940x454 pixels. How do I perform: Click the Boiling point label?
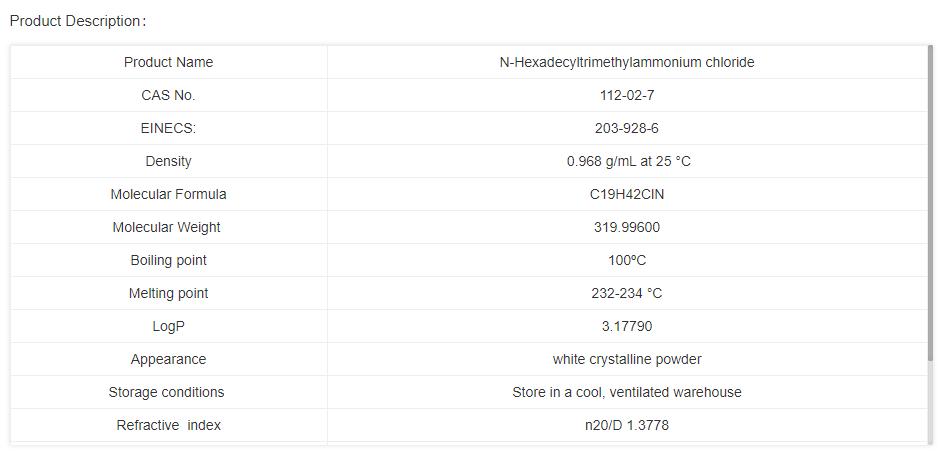168,260
